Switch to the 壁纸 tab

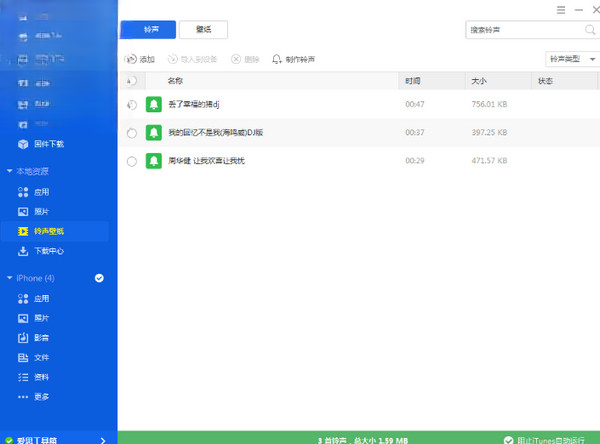203,29
